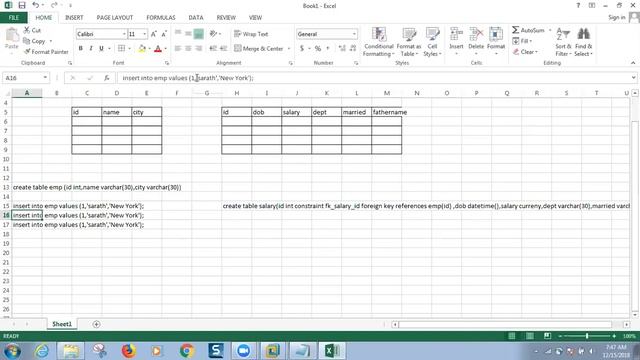
Task: Cut the selected cell
Action: click(x=32, y=30)
